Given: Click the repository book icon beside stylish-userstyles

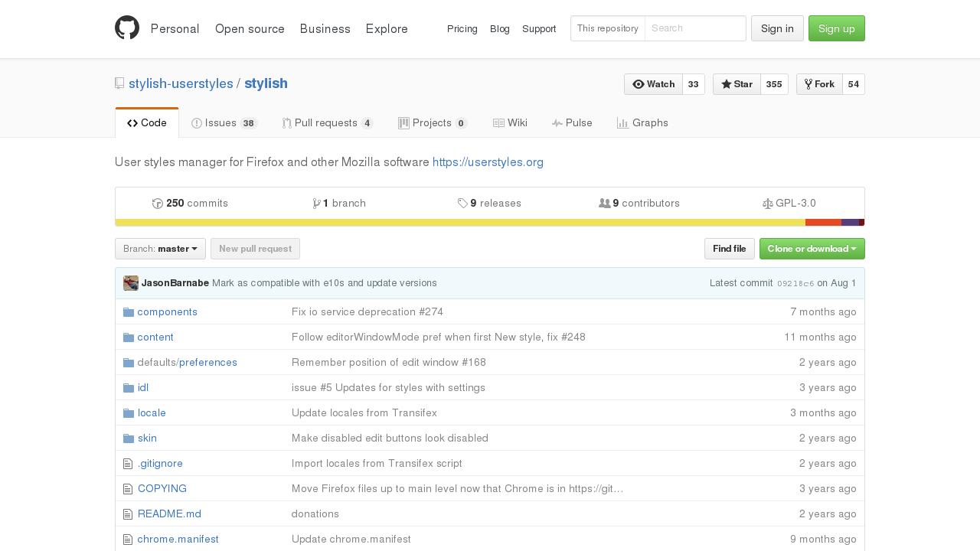Looking at the screenshot, I should click(x=119, y=83).
